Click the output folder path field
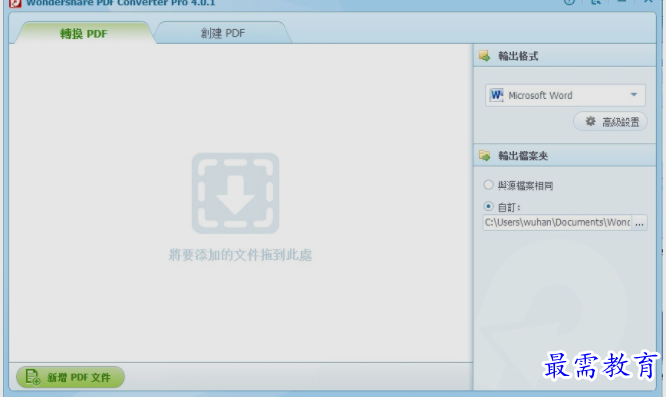Viewport: 666px width, 397px height. (x=557, y=222)
